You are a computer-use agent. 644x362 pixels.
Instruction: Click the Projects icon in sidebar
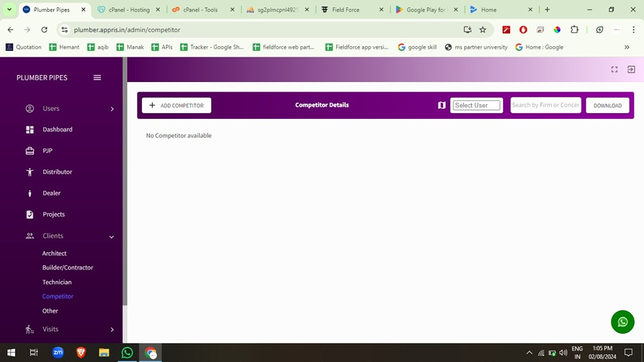(x=29, y=214)
